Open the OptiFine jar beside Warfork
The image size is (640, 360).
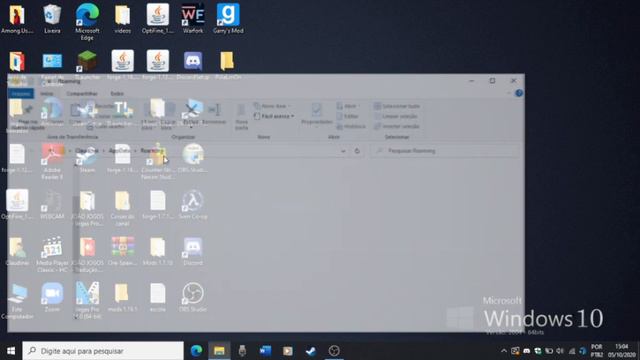point(158,19)
